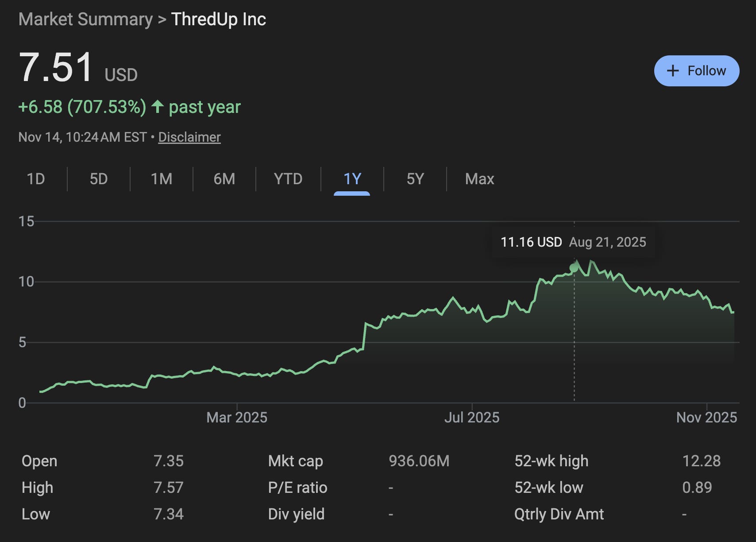Click the Jul 2025 axis label
The width and height of the screenshot is (756, 542).
[472, 418]
